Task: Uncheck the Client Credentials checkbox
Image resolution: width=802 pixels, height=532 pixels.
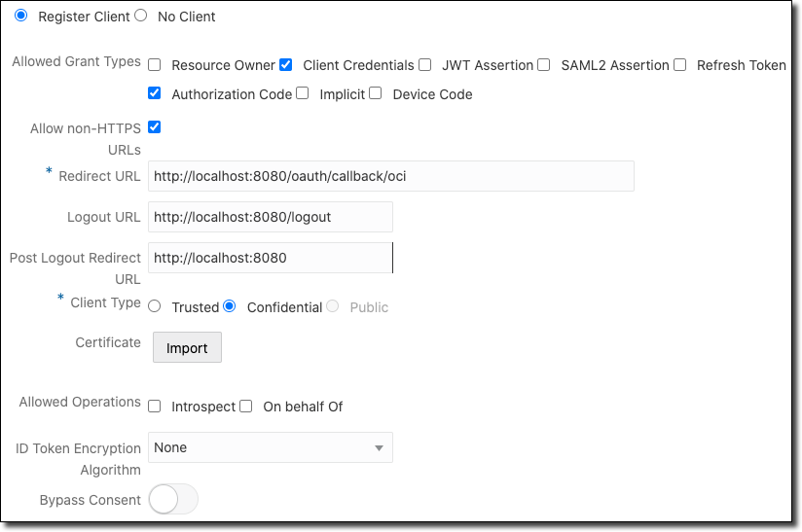Action: tap(286, 65)
